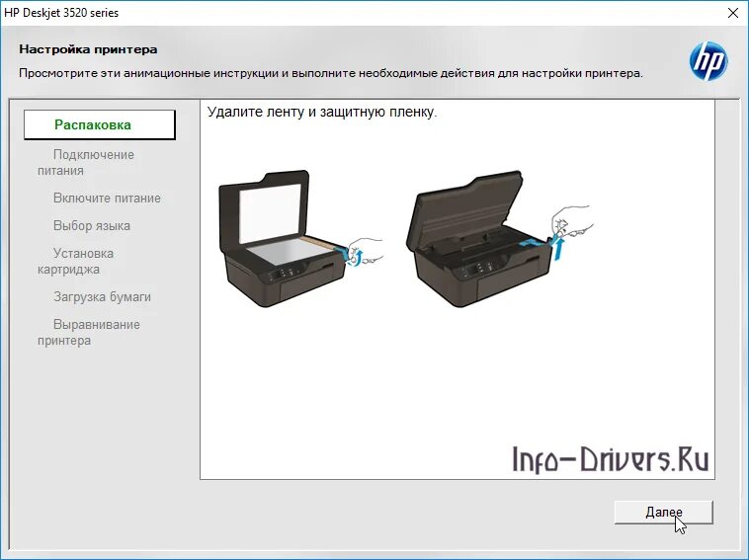Click the HP logo icon
The height and width of the screenshot is (560, 749).
708,61
